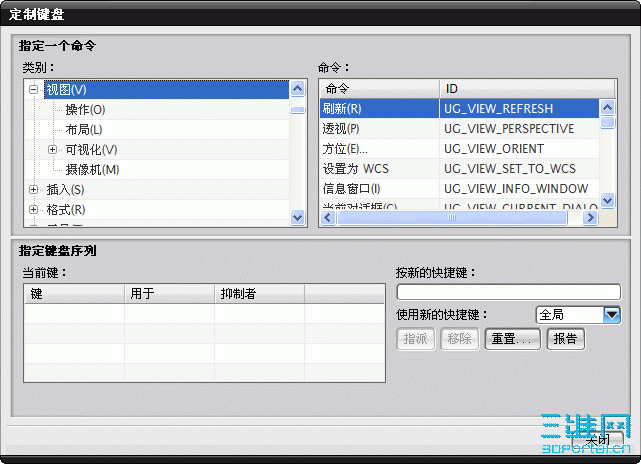Click the 键 column header
The width and height of the screenshot is (641, 464).
click(x=74, y=294)
